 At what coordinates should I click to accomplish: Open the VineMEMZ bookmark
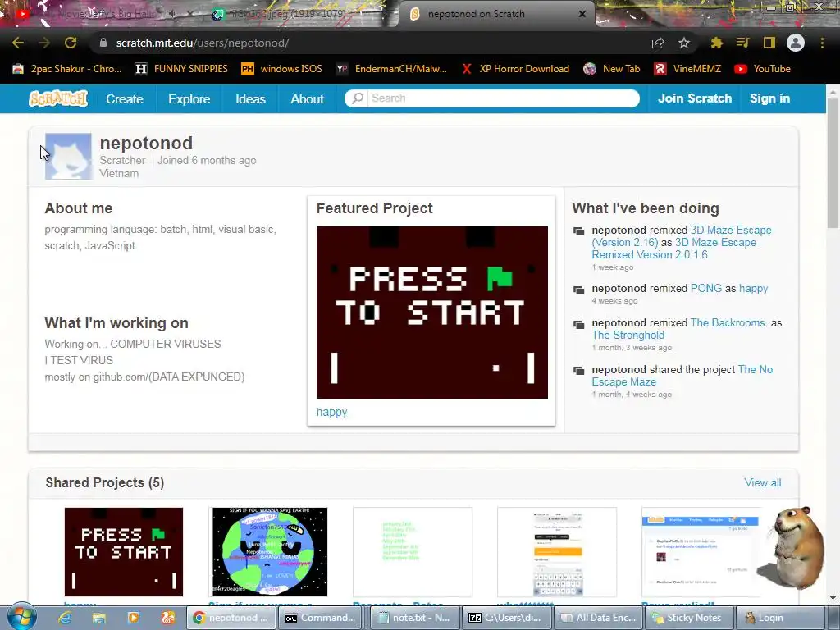687,69
